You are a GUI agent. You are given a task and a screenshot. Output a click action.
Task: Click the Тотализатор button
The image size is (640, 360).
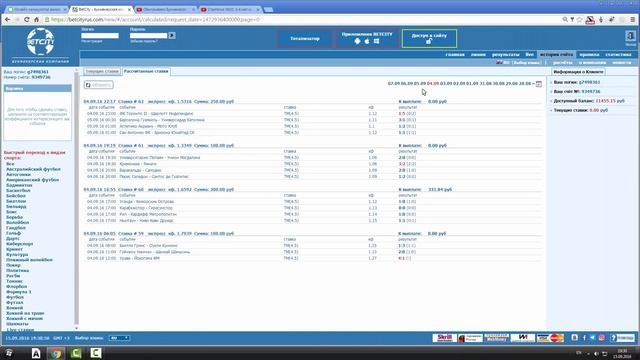305,39
